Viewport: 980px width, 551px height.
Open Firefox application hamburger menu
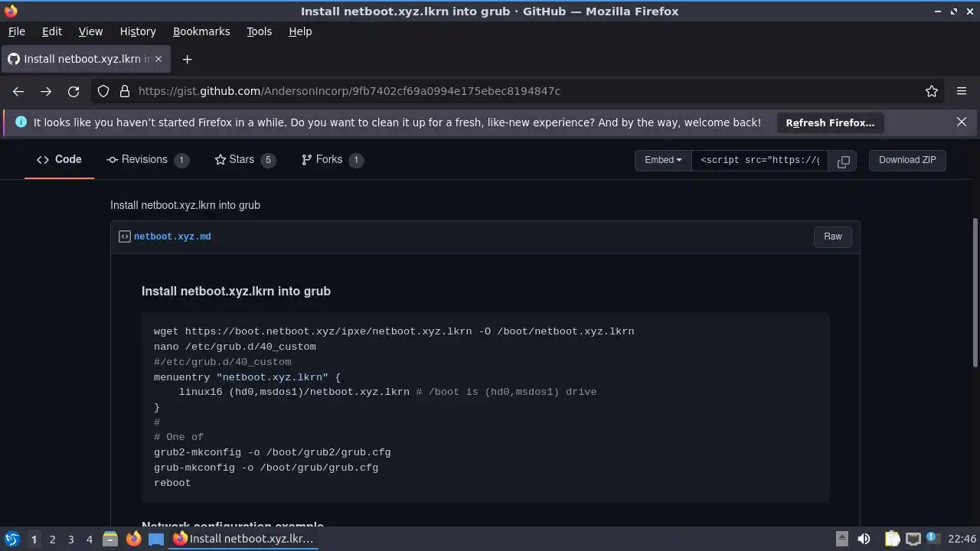962,91
